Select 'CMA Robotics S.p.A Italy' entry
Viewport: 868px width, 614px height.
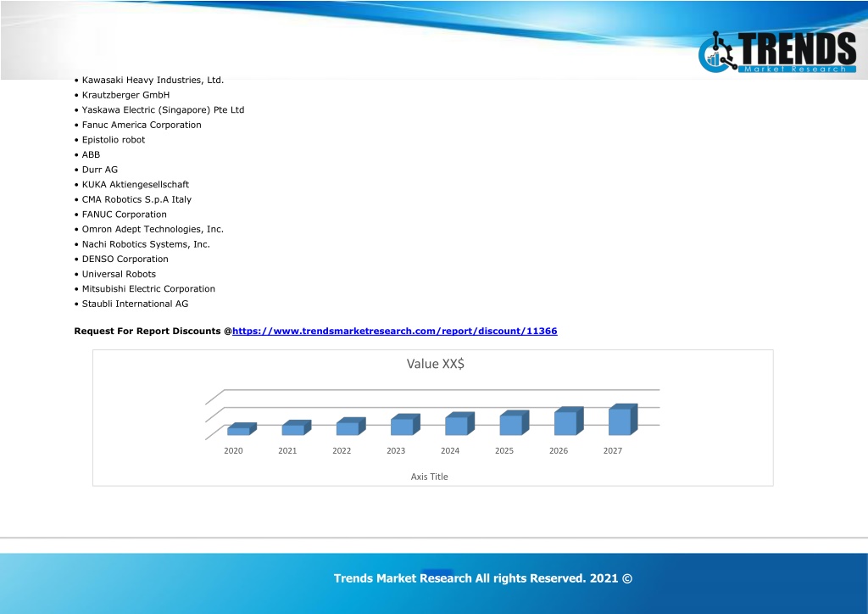pos(136,200)
